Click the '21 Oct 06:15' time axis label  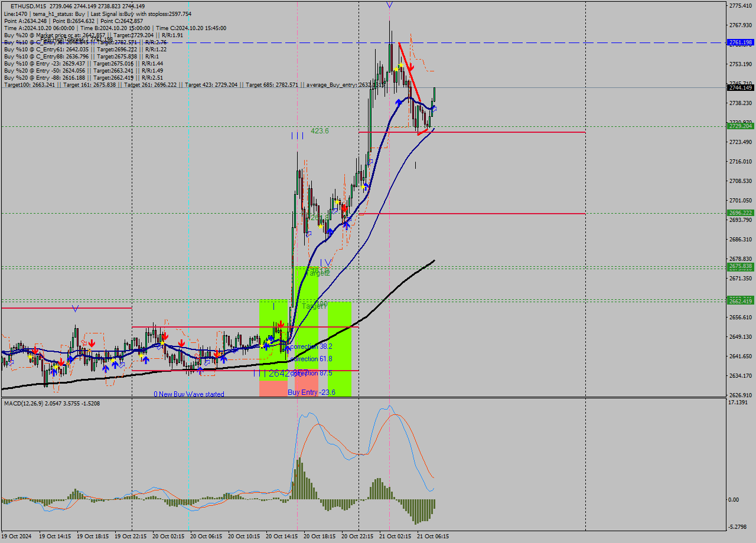point(433,537)
